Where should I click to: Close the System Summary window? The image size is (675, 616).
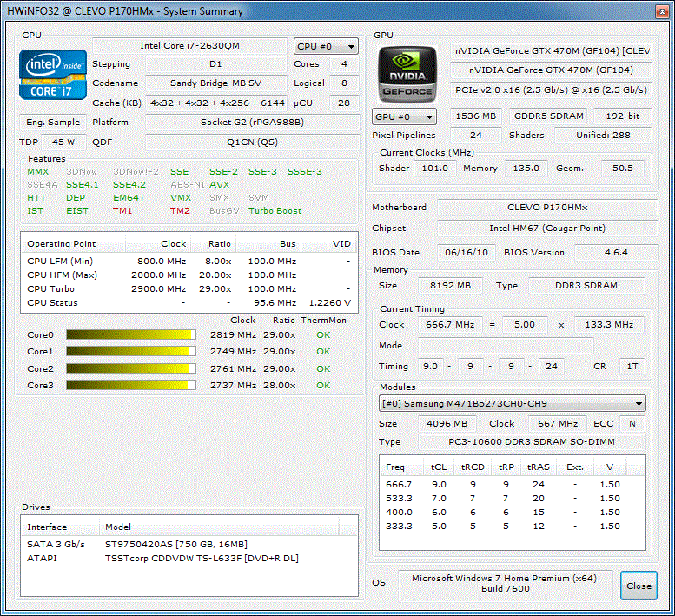pos(662,11)
